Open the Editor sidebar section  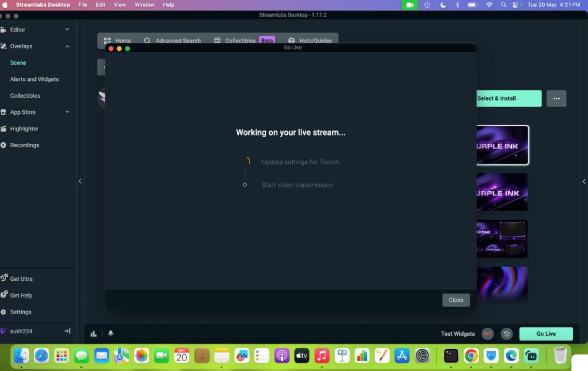coord(18,30)
